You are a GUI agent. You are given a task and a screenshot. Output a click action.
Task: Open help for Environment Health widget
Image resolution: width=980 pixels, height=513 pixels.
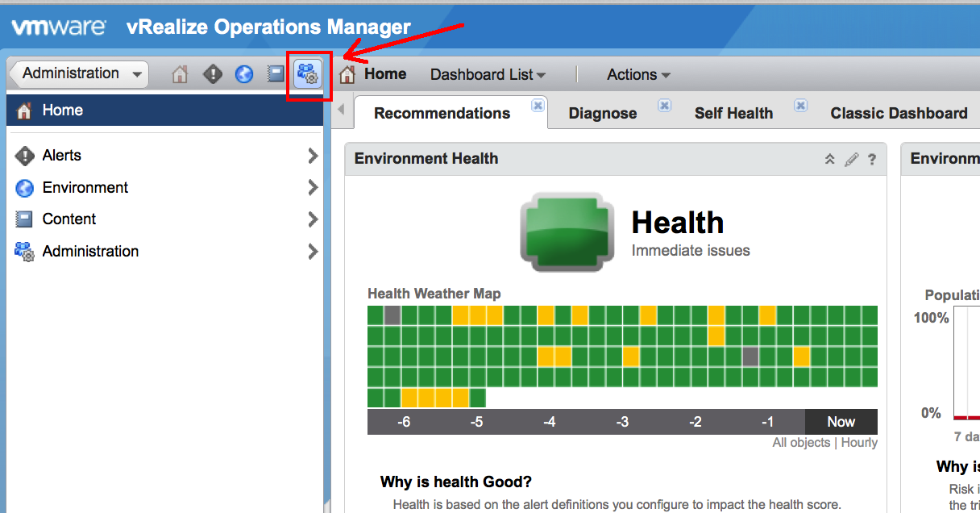[872, 160]
